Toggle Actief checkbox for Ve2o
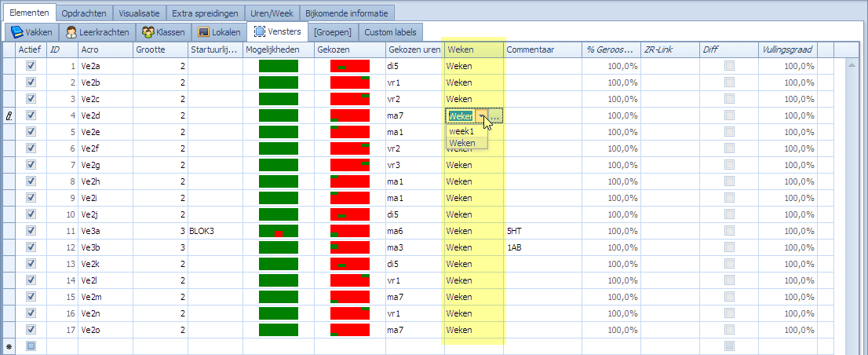This screenshot has height=355, width=868. pos(31,330)
